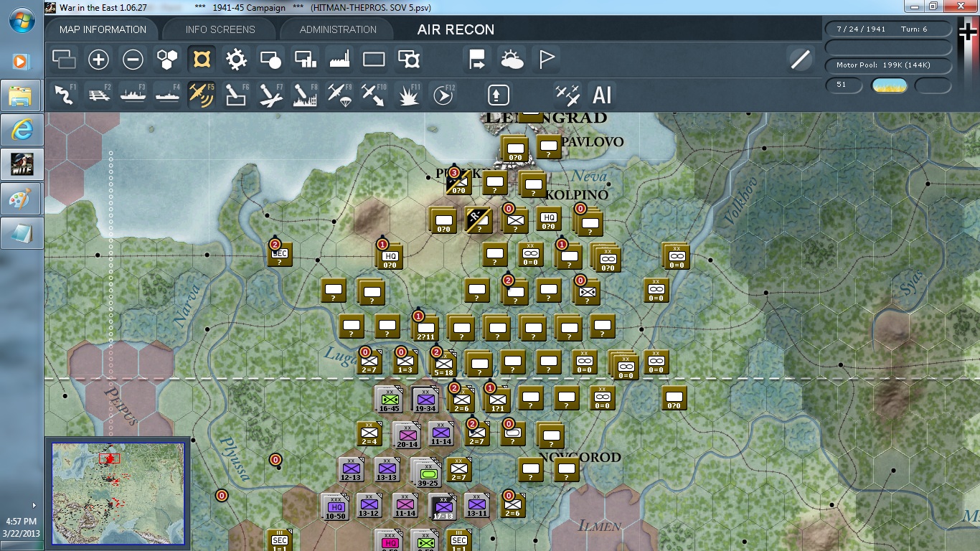Viewport: 980px width, 551px height.
Task: Select the dark unit labeled 17-13
Action: tap(443, 508)
